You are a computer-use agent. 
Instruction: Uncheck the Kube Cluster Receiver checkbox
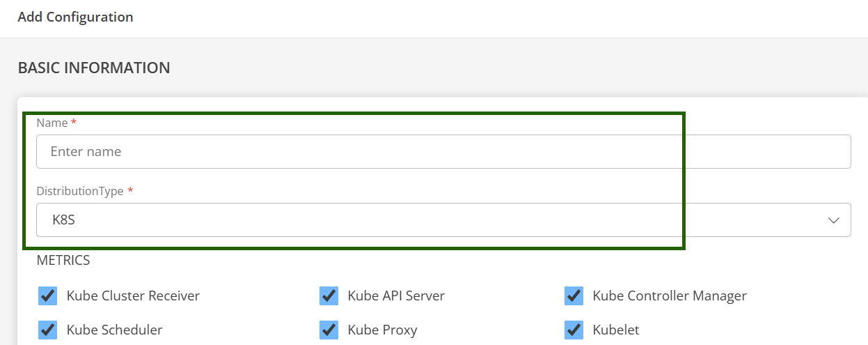pos(47,296)
